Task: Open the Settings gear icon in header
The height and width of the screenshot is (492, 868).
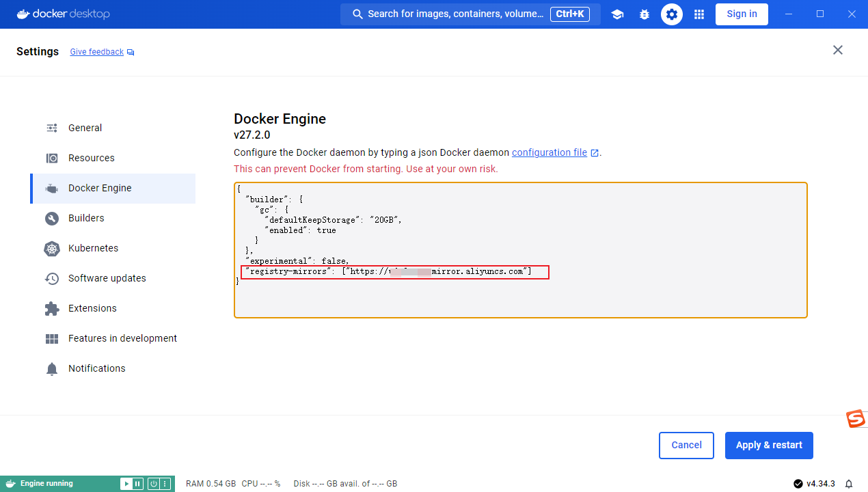Action: pyautogui.click(x=672, y=14)
